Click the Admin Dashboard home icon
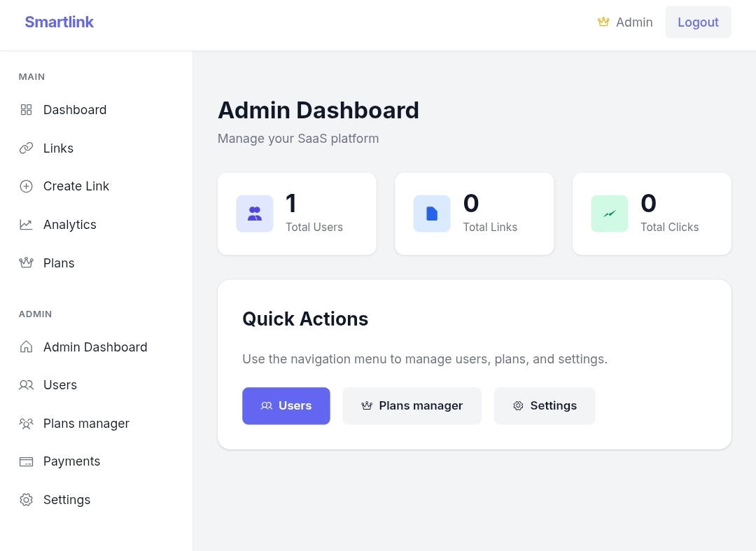756x551 pixels. click(26, 347)
